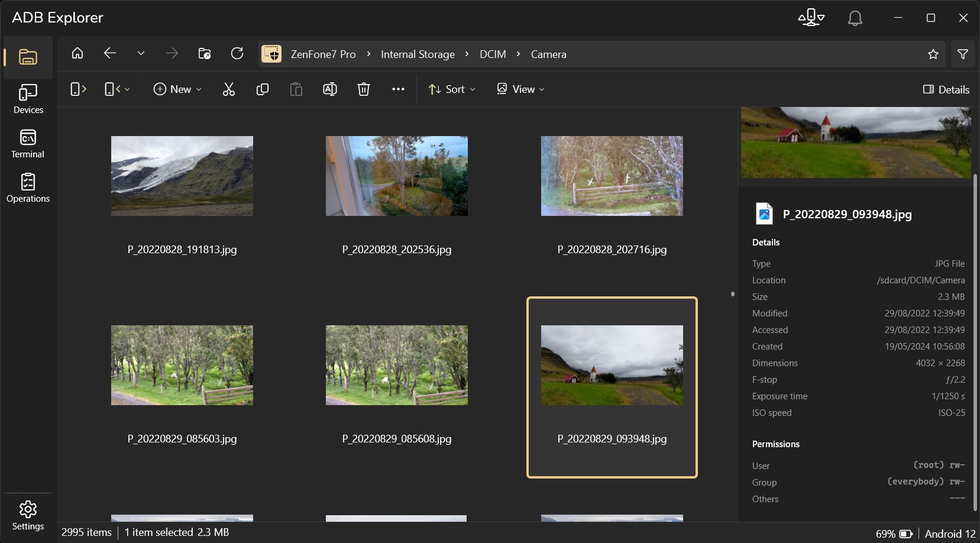Click the pull from device icon
Viewport: 980px width, 543px height.
pos(78,89)
